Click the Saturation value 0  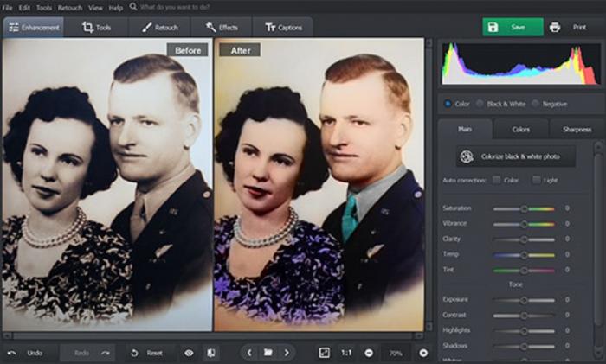pyautogui.click(x=567, y=208)
